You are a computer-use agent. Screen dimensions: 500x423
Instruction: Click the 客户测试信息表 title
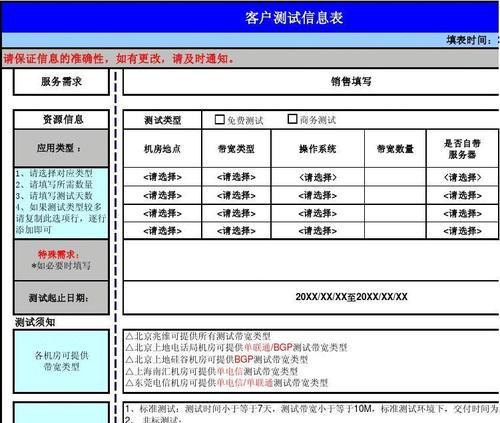pos(294,17)
